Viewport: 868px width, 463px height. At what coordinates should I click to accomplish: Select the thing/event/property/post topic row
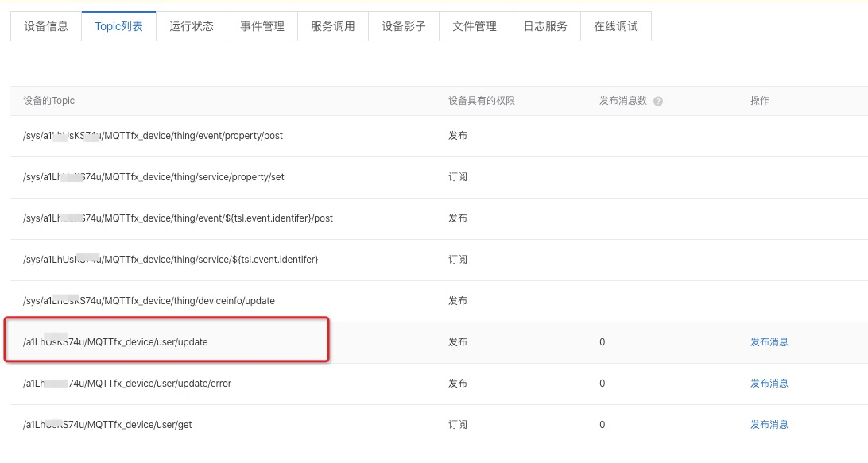(x=153, y=136)
